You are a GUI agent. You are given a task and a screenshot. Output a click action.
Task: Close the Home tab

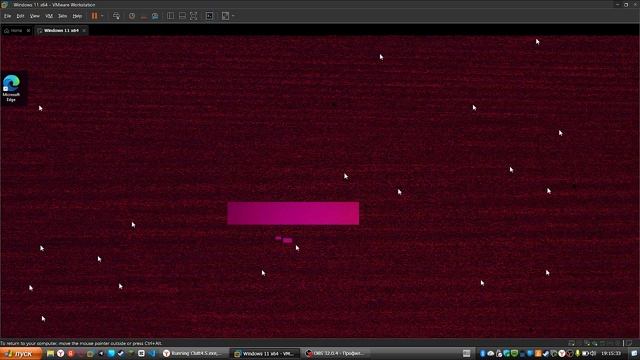point(28,31)
